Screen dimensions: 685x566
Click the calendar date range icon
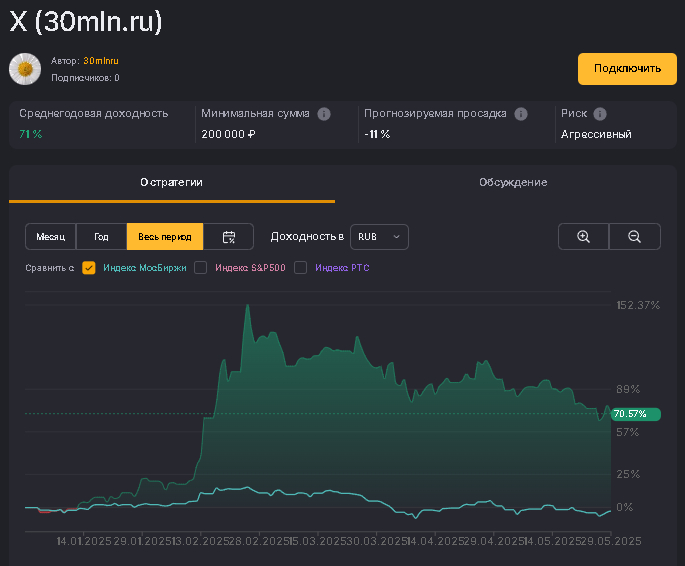(x=229, y=237)
